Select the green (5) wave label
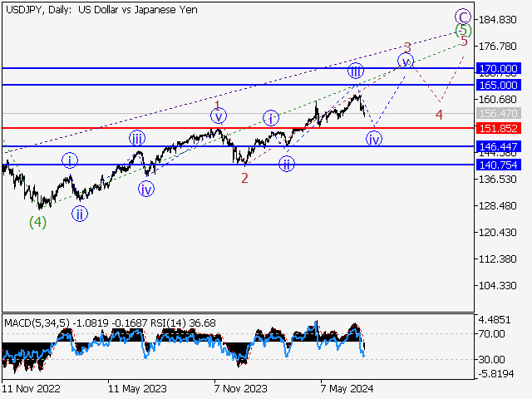532x399 pixels. click(463, 31)
